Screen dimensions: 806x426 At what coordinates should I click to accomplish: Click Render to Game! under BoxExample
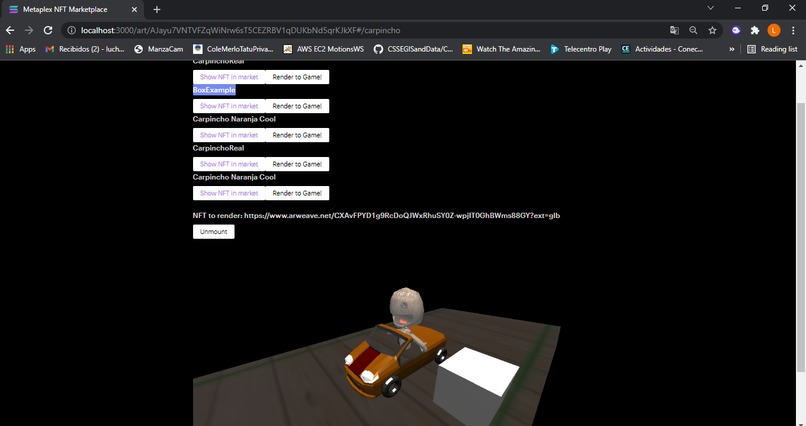point(297,106)
